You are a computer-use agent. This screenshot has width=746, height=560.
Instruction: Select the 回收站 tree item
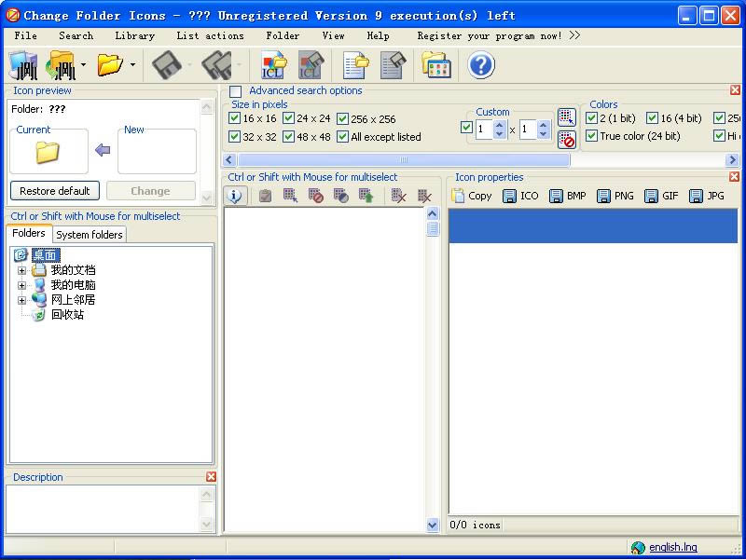click(x=67, y=315)
